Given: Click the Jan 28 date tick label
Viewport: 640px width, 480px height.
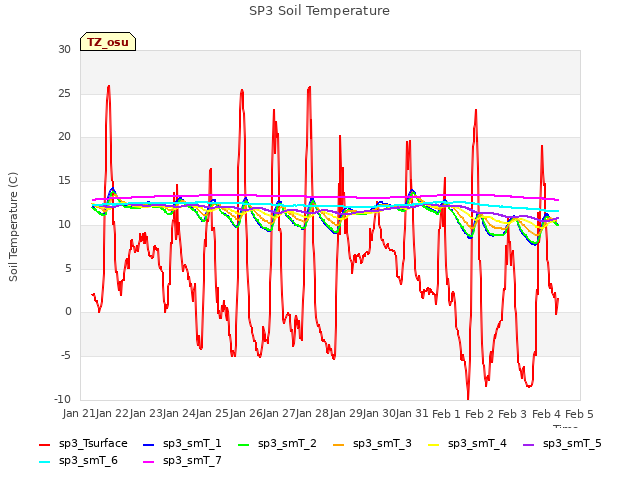Looking at the screenshot, I should click(313, 414).
